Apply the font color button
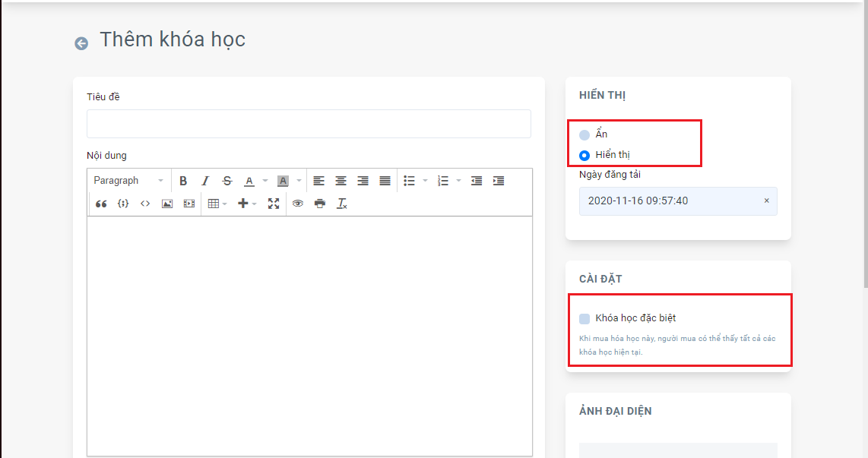Screen dimensions: 868x458 coord(249,181)
